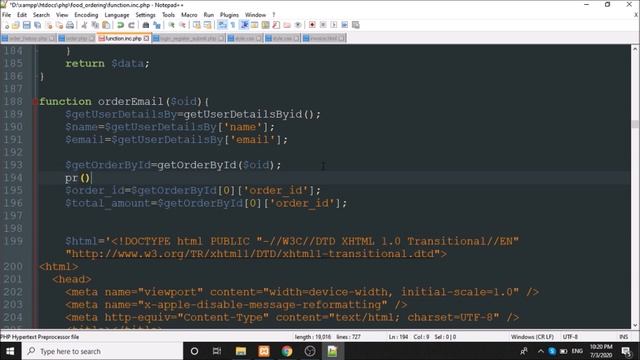This screenshot has height=360, width=640.
Task: Toggle the Function List panel icon
Action: (x=276, y=25)
